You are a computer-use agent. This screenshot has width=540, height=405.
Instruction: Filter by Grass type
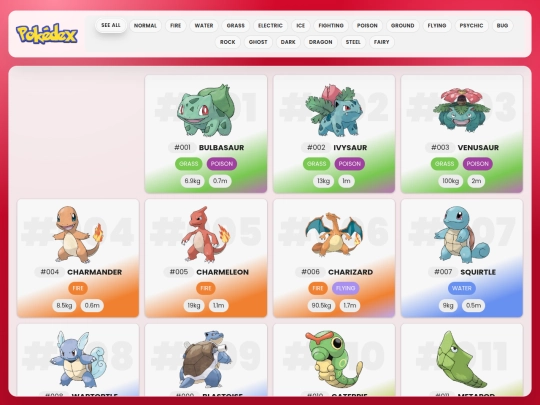(x=236, y=25)
